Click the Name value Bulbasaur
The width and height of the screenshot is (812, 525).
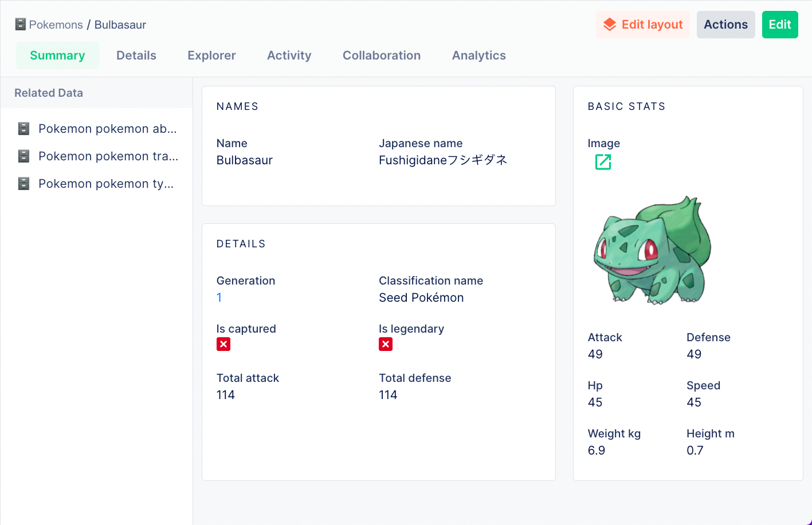point(245,160)
